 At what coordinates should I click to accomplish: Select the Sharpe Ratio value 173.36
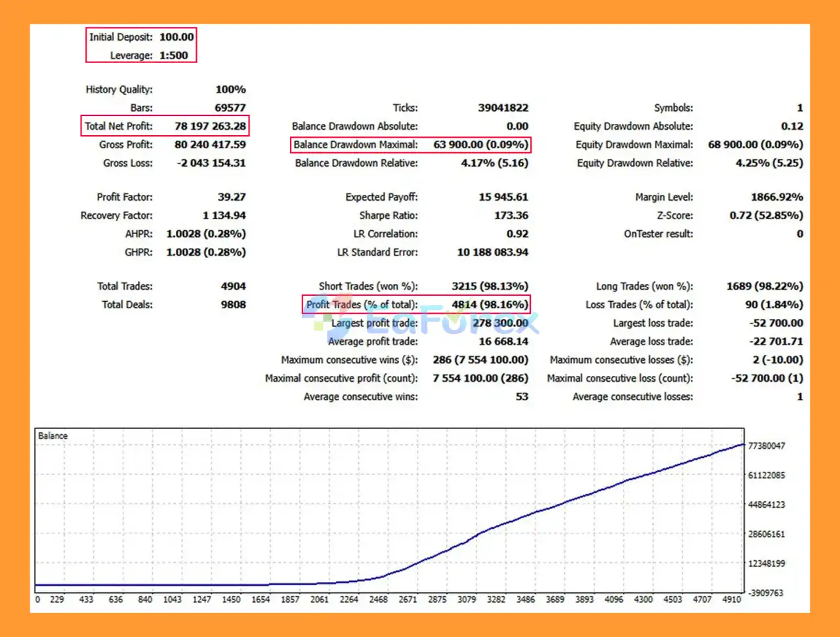(511, 215)
